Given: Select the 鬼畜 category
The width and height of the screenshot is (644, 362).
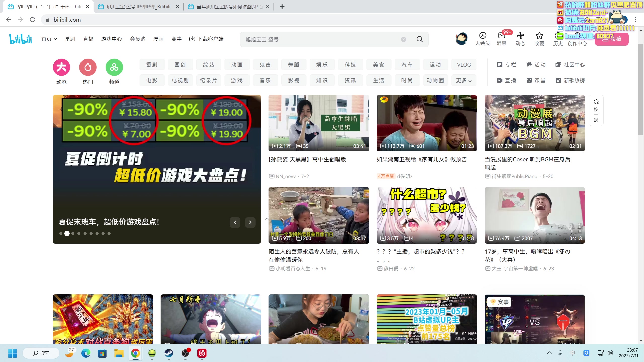Looking at the screenshot, I should tap(265, 65).
